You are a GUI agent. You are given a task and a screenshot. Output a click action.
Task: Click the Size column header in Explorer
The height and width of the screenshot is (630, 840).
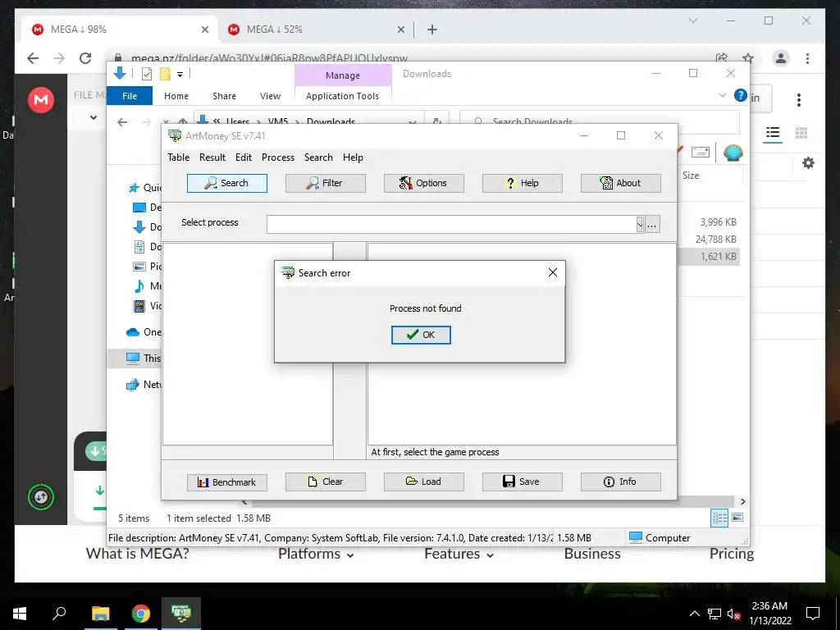coord(691,176)
